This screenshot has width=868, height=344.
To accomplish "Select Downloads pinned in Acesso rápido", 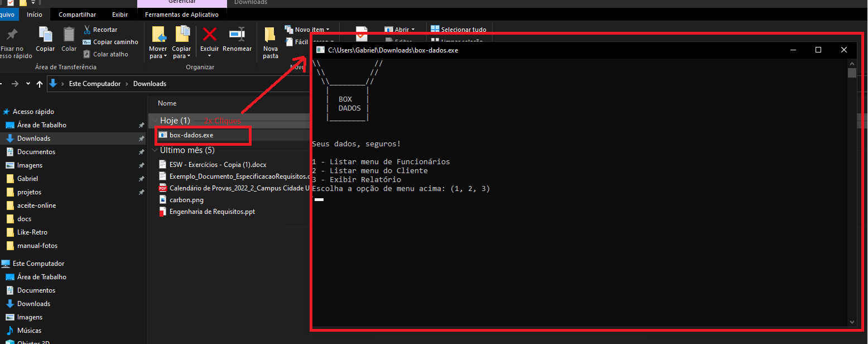I will click(x=28, y=138).
